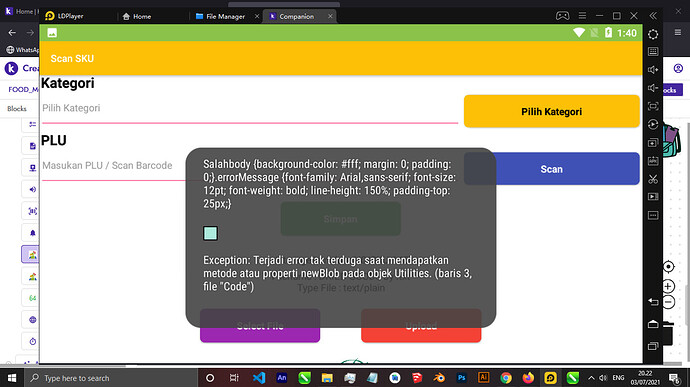Focus the Pilih Kategori text field
The height and width of the screenshot is (387, 690).
tap(250, 108)
